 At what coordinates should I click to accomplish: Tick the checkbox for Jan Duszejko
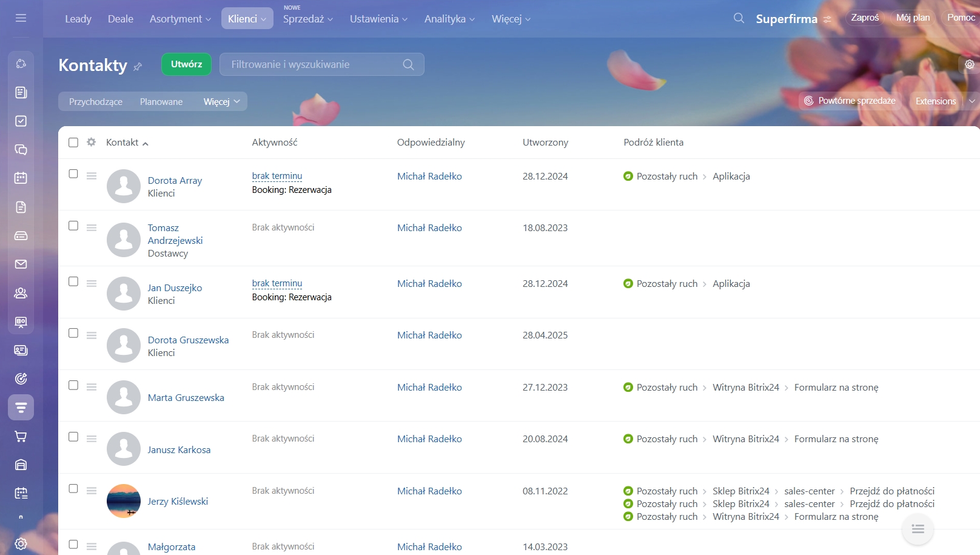[x=73, y=281]
